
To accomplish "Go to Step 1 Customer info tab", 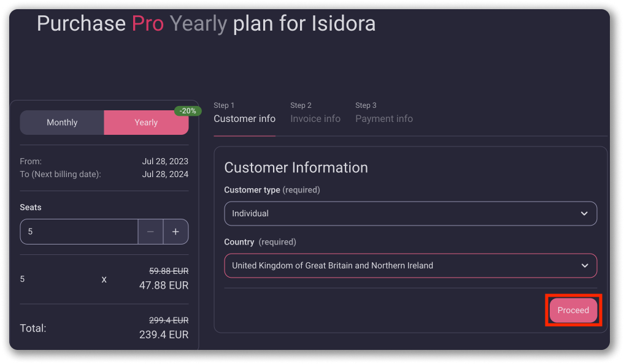I will (x=244, y=113).
